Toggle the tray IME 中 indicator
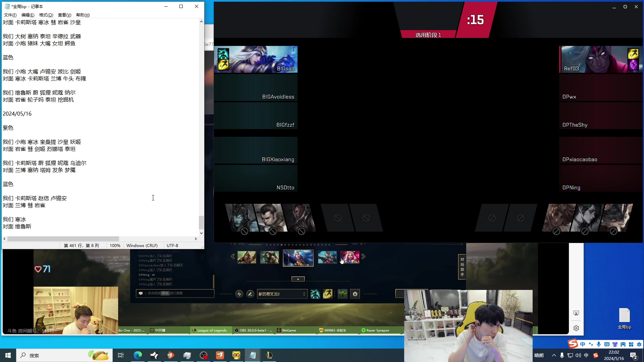This screenshot has width=644, height=362. pyautogui.click(x=586, y=355)
